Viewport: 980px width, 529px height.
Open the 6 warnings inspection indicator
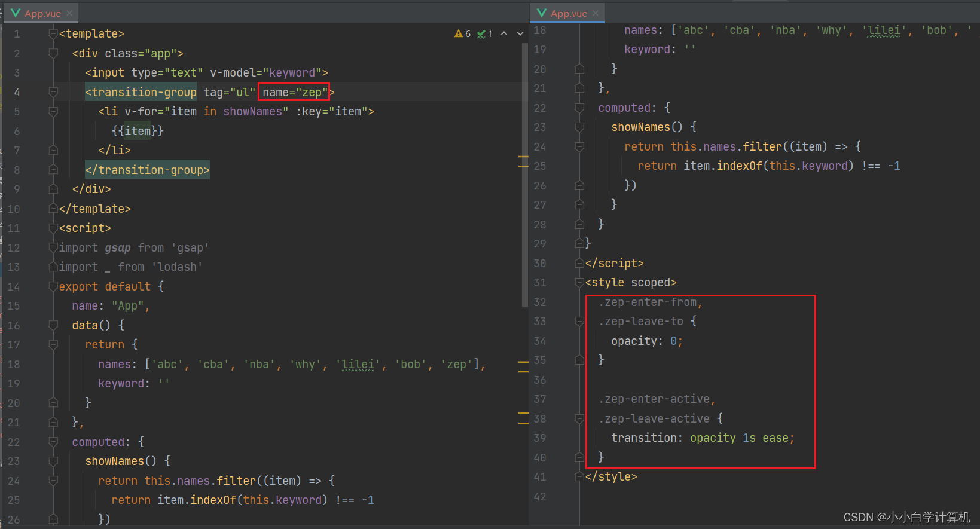click(x=462, y=34)
